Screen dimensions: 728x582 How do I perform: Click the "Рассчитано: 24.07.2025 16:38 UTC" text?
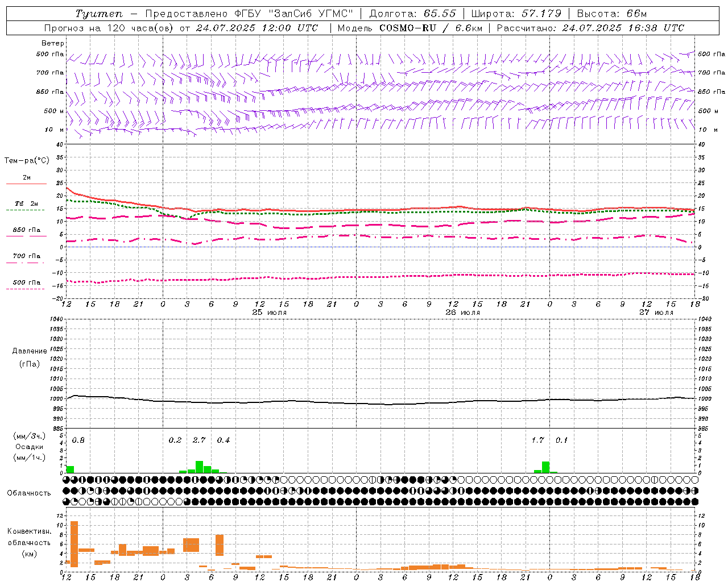590,28
